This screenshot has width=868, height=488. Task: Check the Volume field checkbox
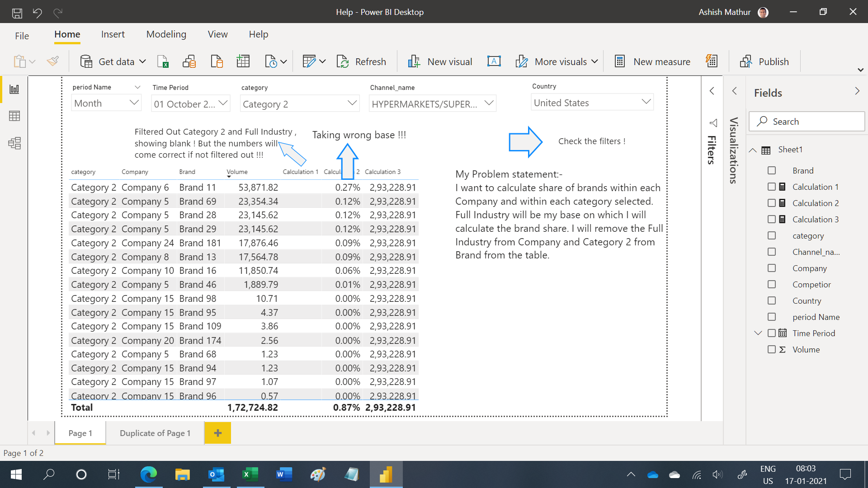pyautogui.click(x=772, y=349)
